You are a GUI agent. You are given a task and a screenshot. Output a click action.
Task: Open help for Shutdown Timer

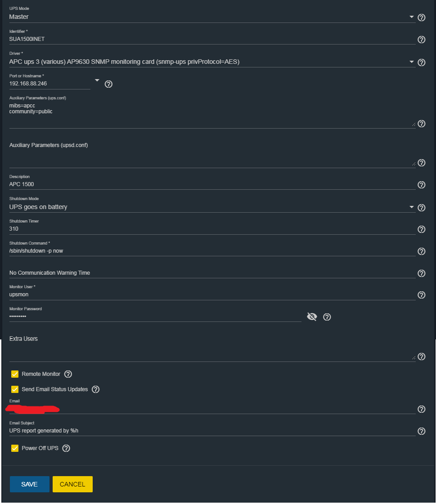coord(421,229)
